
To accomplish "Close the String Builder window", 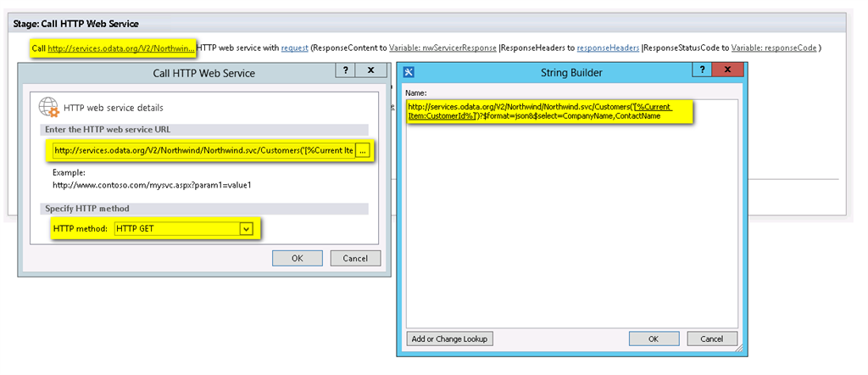I will coord(727,70).
